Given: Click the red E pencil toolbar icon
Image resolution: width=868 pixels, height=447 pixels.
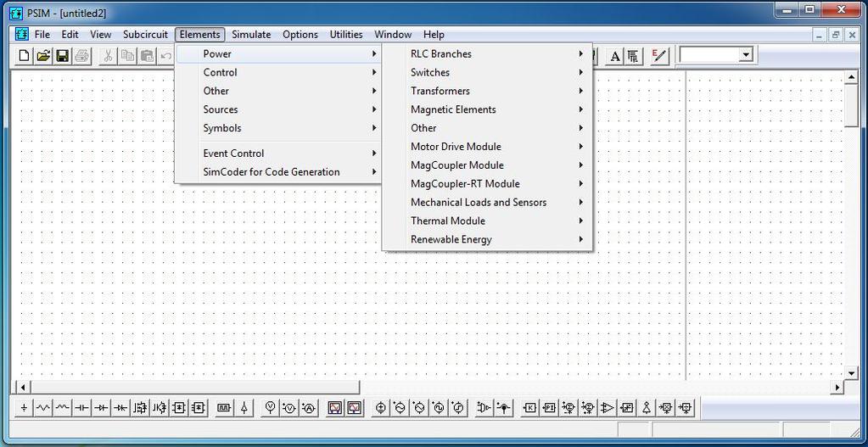Looking at the screenshot, I should pyautogui.click(x=659, y=56).
